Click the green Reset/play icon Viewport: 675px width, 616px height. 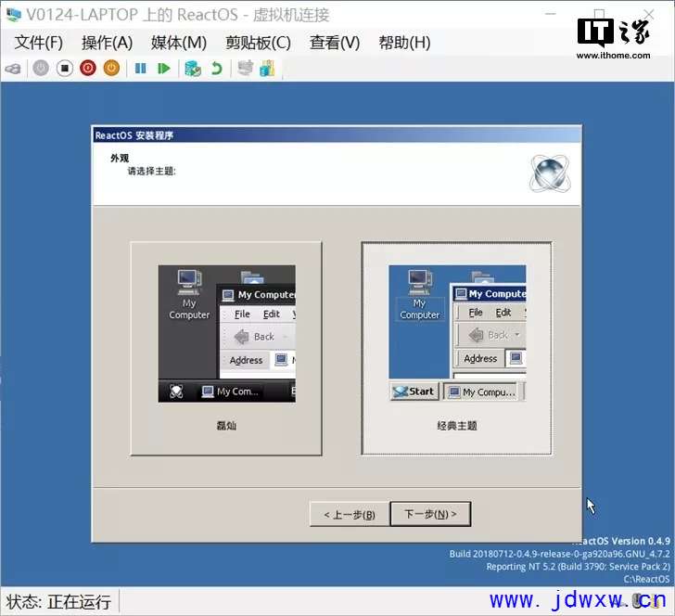pos(163,68)
